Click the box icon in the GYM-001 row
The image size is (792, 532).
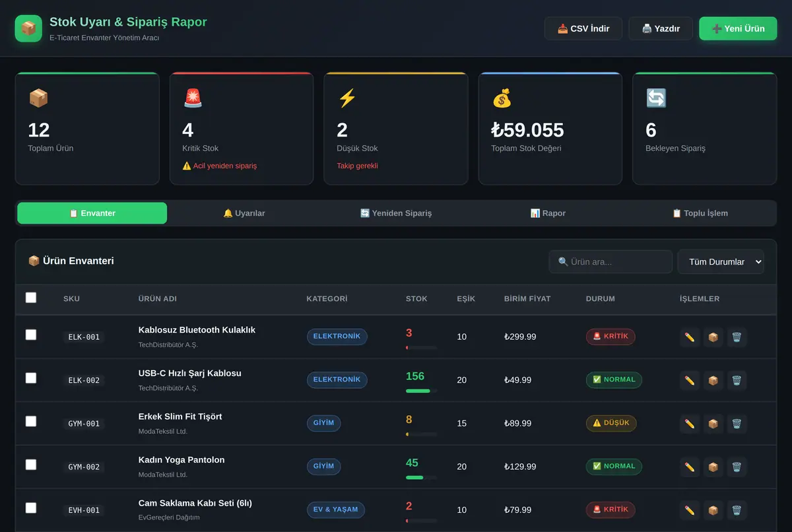[713, 424]
